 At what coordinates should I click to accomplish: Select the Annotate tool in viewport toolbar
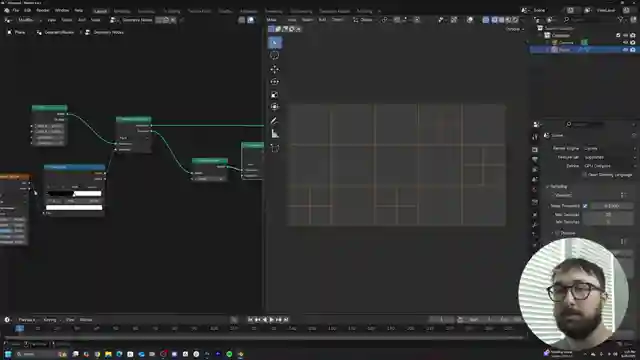tap(275, 121)
